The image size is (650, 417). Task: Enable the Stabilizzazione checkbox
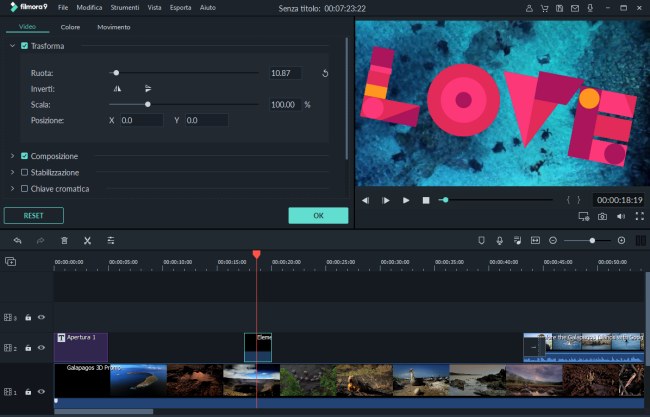(25, 172)
